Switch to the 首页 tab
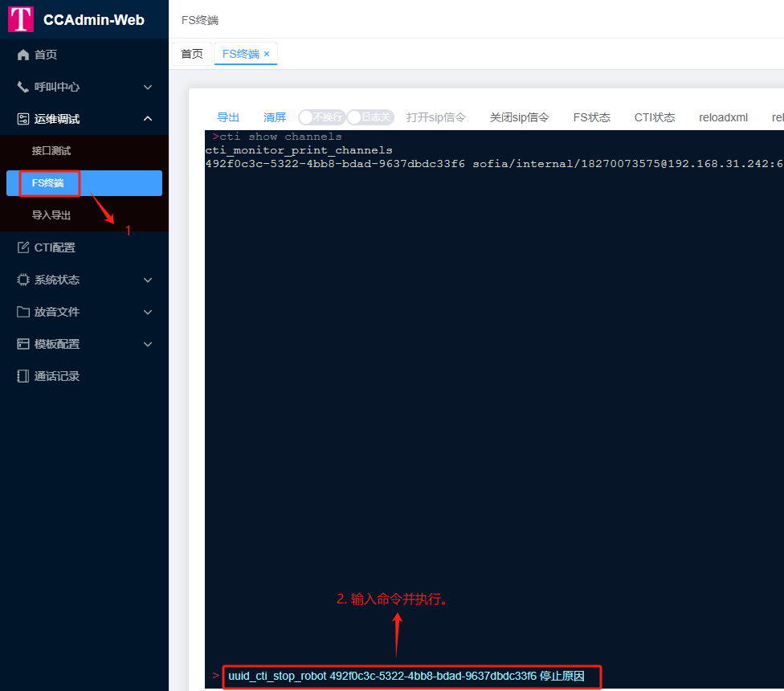This screenshot has height=691, width=784. 192,54
